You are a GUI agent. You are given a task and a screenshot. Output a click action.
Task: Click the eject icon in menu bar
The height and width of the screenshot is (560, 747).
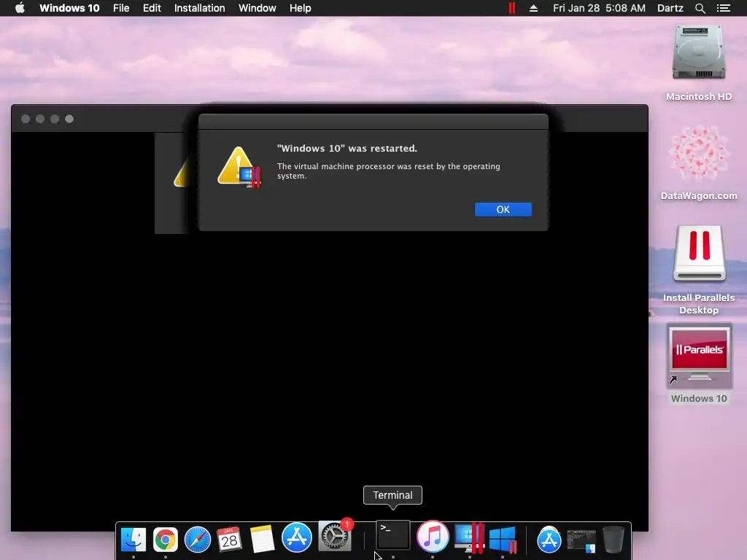[x=533, y=8]
